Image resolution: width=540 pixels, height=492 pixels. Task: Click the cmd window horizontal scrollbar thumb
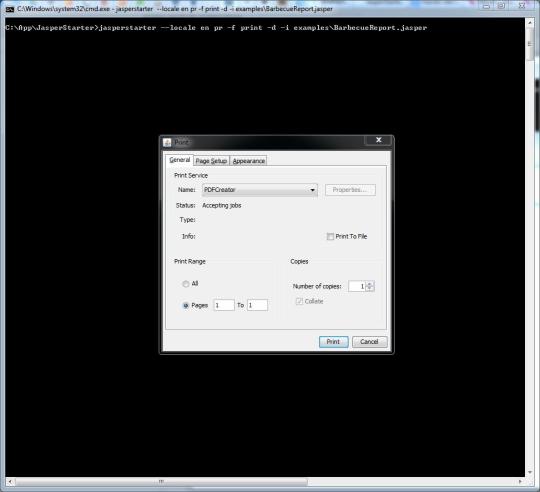[161, 482]
